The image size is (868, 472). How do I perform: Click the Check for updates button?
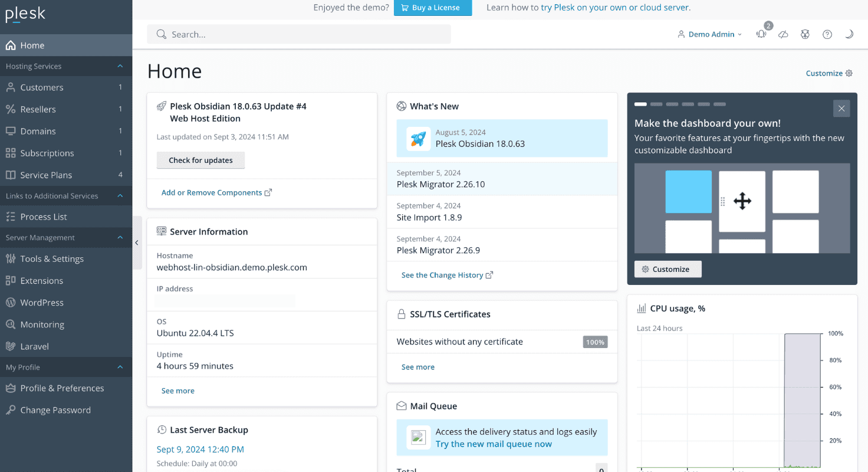coord(200,160)
